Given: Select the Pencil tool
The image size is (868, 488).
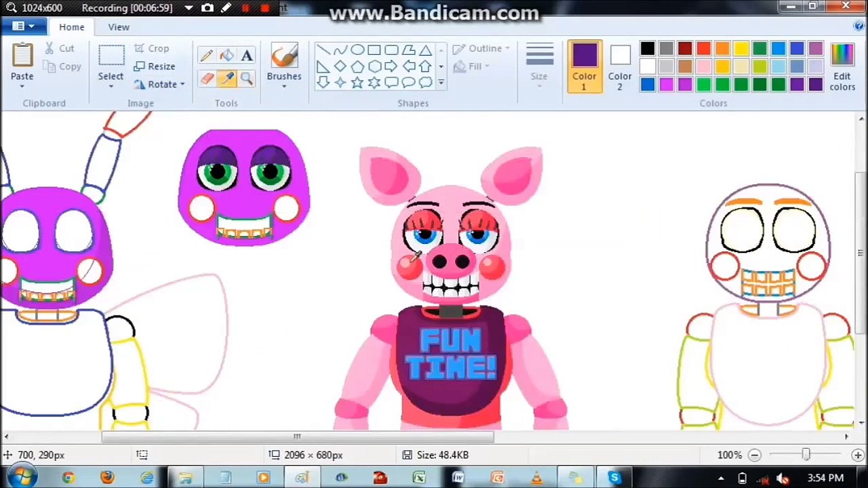Looking at the screenshot, I should 207,56.
